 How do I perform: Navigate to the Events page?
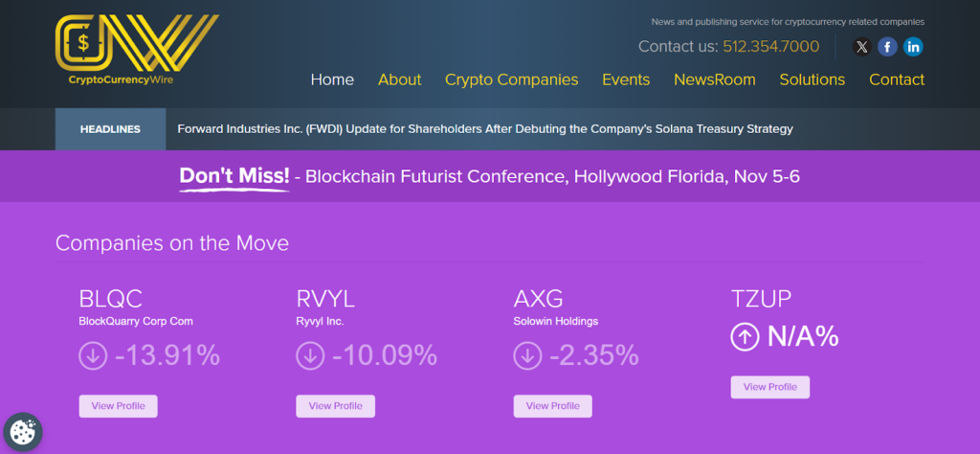626,79
